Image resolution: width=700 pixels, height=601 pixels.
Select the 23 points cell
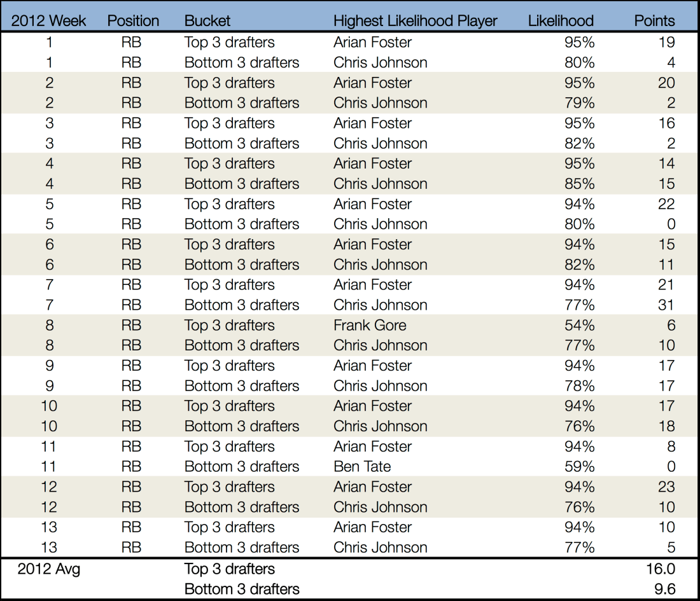tap(666, 487)
